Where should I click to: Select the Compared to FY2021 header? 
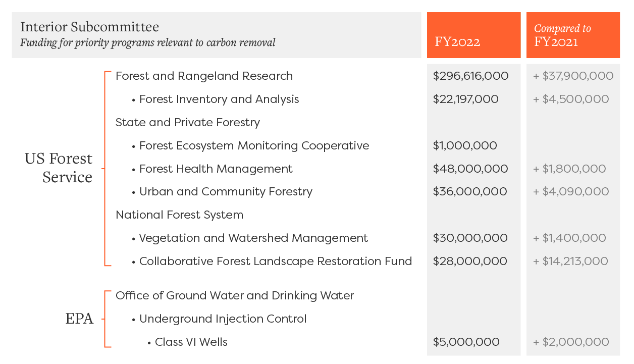[573, 35]
